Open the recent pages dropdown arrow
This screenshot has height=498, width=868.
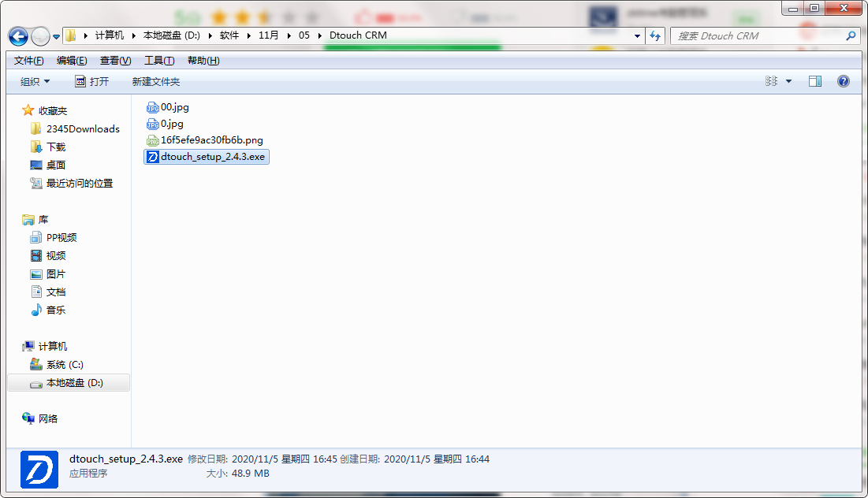click(57, 37)
